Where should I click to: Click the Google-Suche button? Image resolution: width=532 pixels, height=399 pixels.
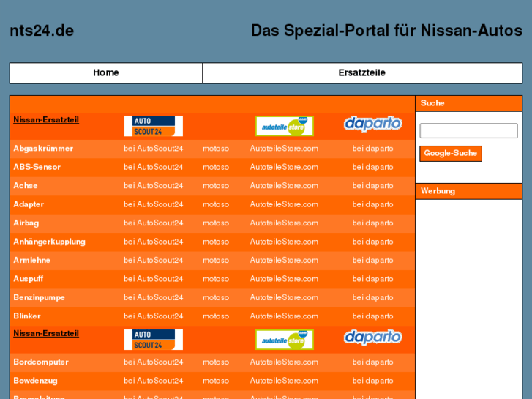pos(451,154)
